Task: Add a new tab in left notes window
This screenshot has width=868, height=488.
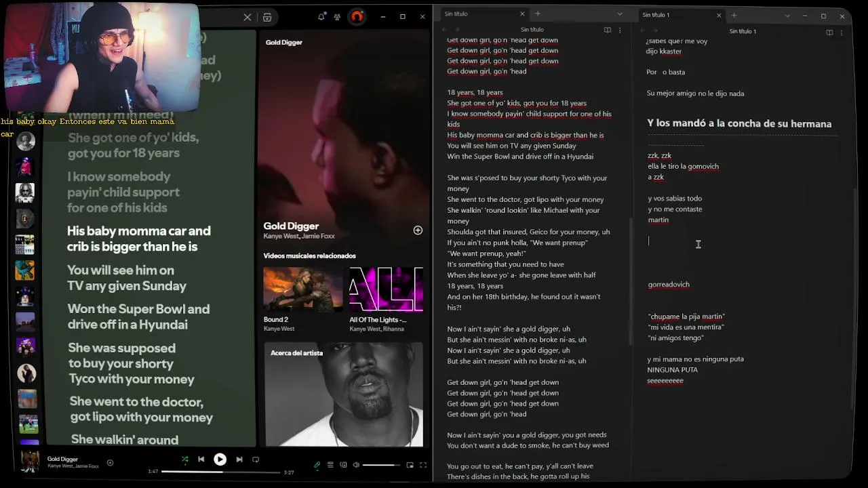Action: 538,14
